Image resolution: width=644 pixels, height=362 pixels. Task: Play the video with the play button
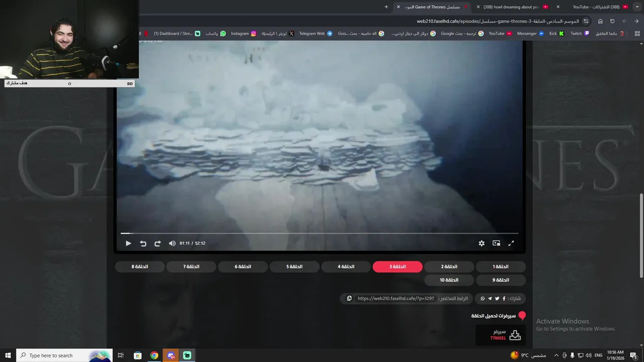click(128, 243)
